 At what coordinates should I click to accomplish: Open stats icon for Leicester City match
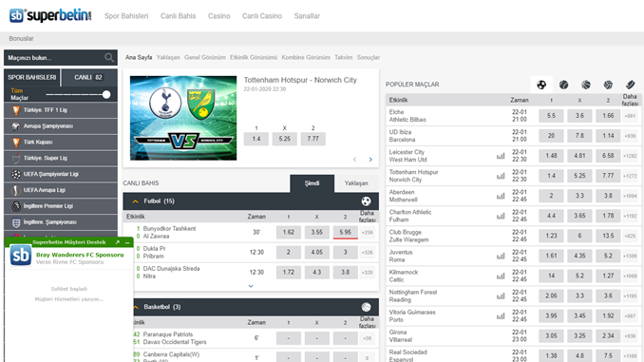501,156
